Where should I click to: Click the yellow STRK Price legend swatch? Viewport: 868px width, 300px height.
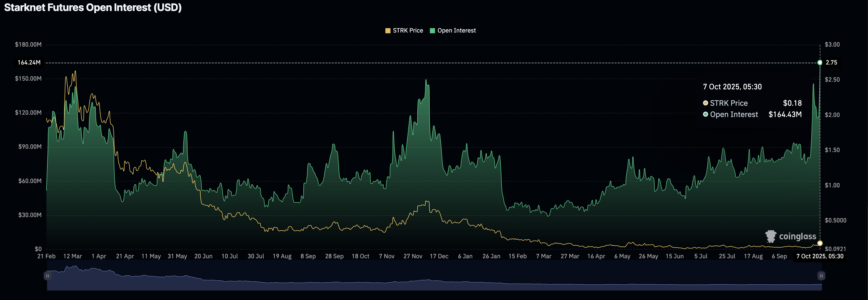[388, 31]
